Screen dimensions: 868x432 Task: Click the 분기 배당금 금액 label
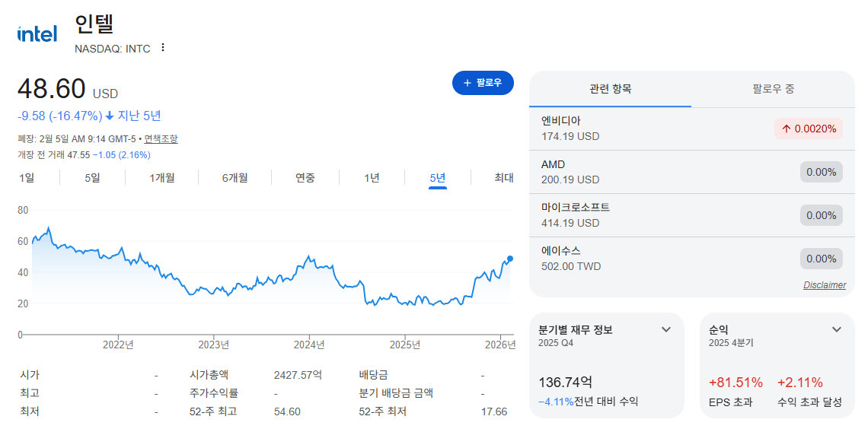(x=396, y=393)
